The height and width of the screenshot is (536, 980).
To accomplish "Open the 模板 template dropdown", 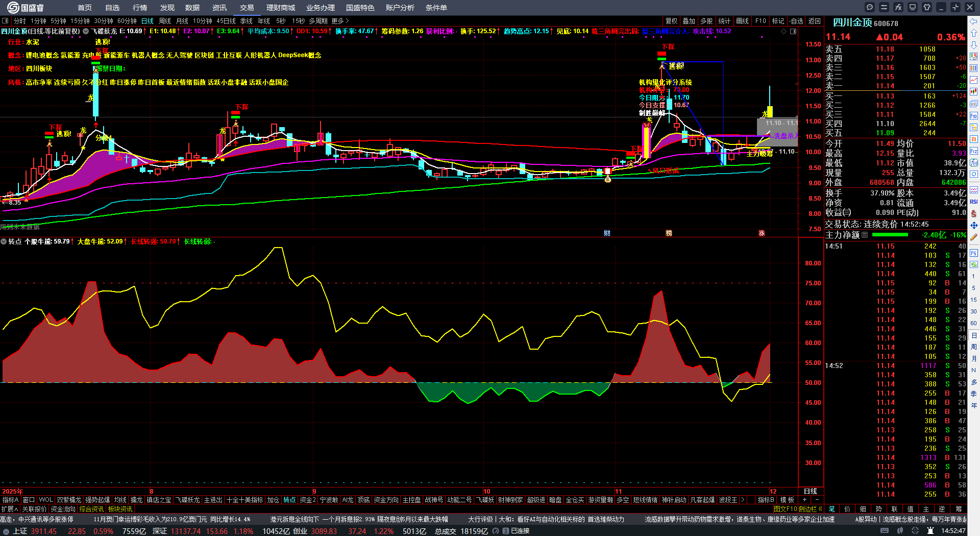I will [787, 500].
